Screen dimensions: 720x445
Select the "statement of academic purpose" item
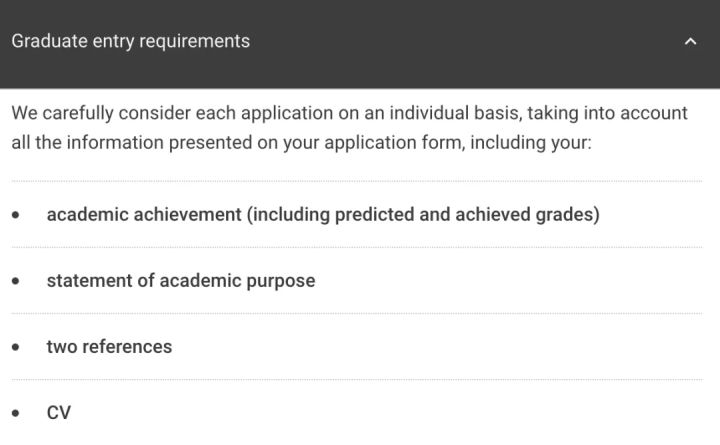(181, 281)
